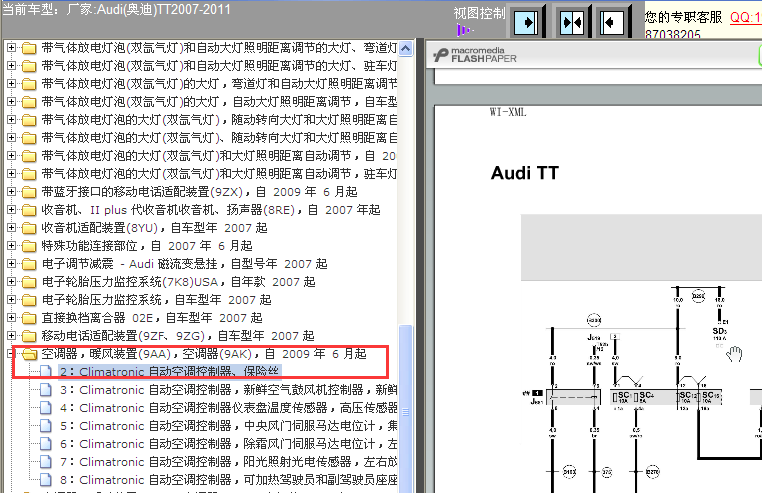The image size is (762, 493).
Task: Collapse the 空调器，暖风装置(9AA) folder
Action: click(11, 353)
